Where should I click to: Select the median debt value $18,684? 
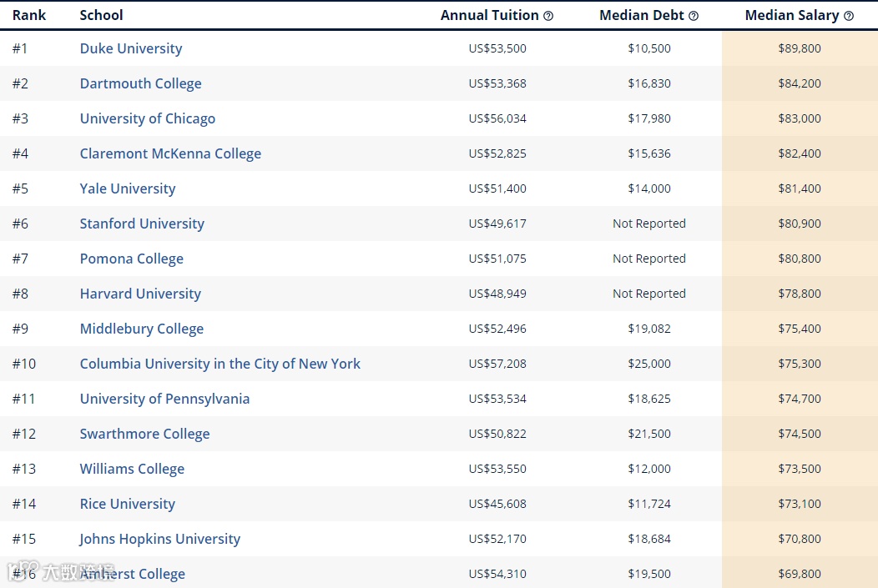pyautogui.click(x=649, y=540)
